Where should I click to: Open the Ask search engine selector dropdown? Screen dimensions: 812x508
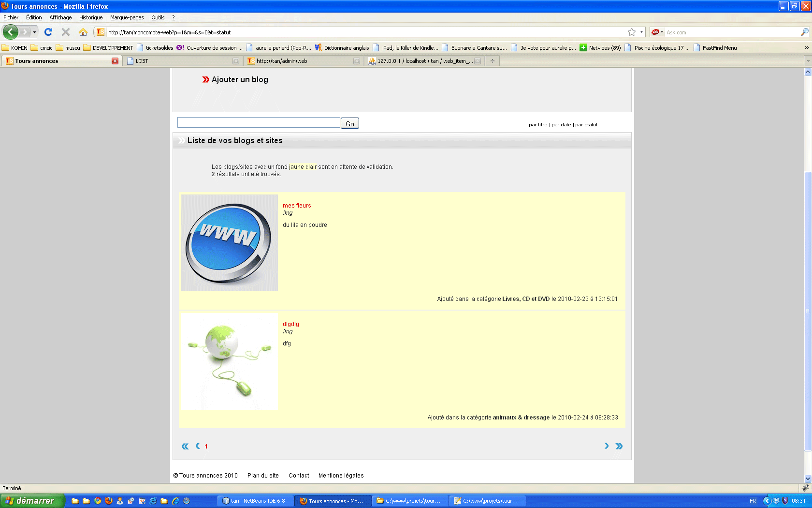[x=657, y=32]
